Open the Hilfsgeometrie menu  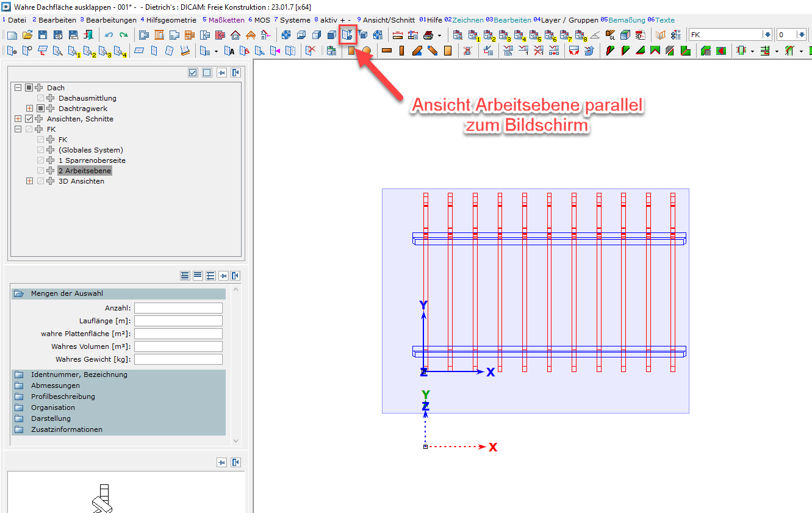click(x=171, y=20)
